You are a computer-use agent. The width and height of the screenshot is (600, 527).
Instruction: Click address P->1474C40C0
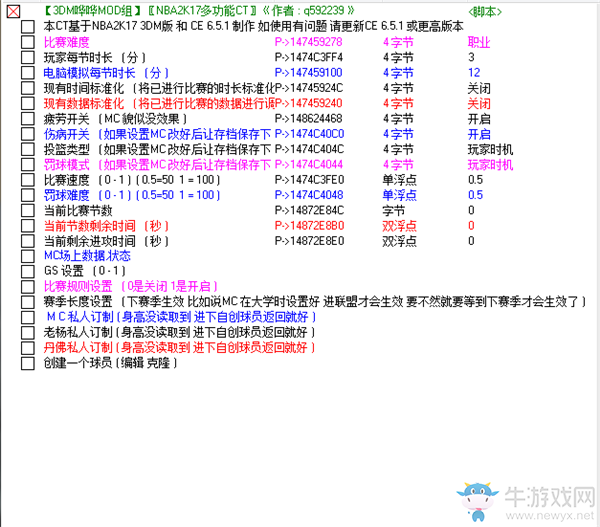(x=309, y=134)
